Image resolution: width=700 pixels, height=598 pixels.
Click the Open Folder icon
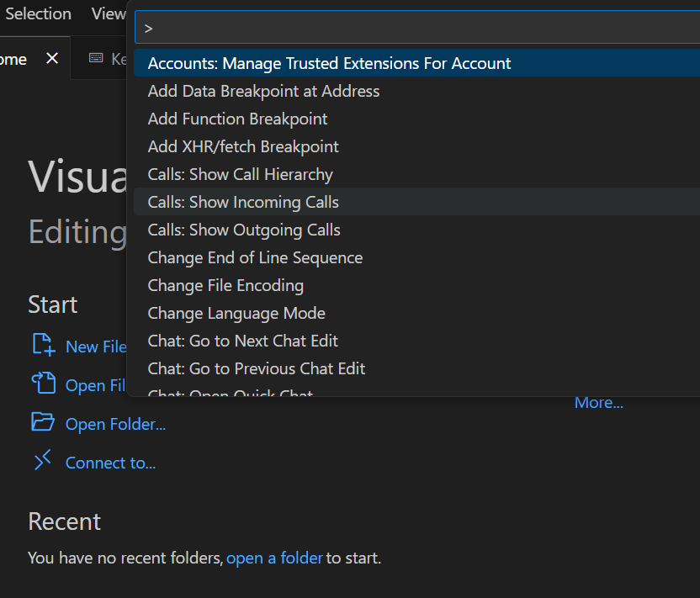pos(42,422)
